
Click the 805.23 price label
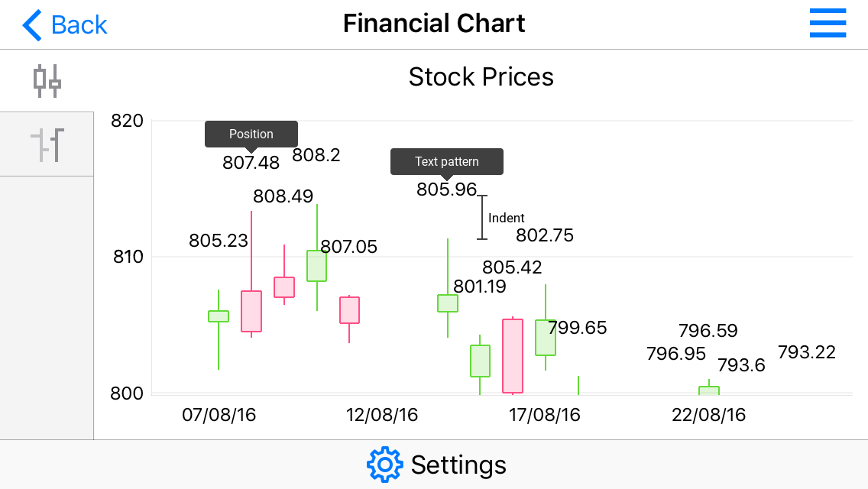219,241
